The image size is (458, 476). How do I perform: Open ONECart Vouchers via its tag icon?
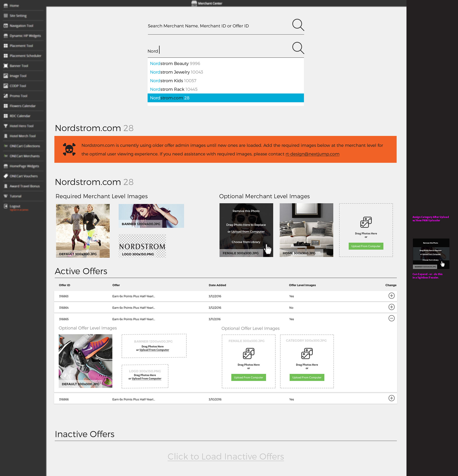click(5, 176)
